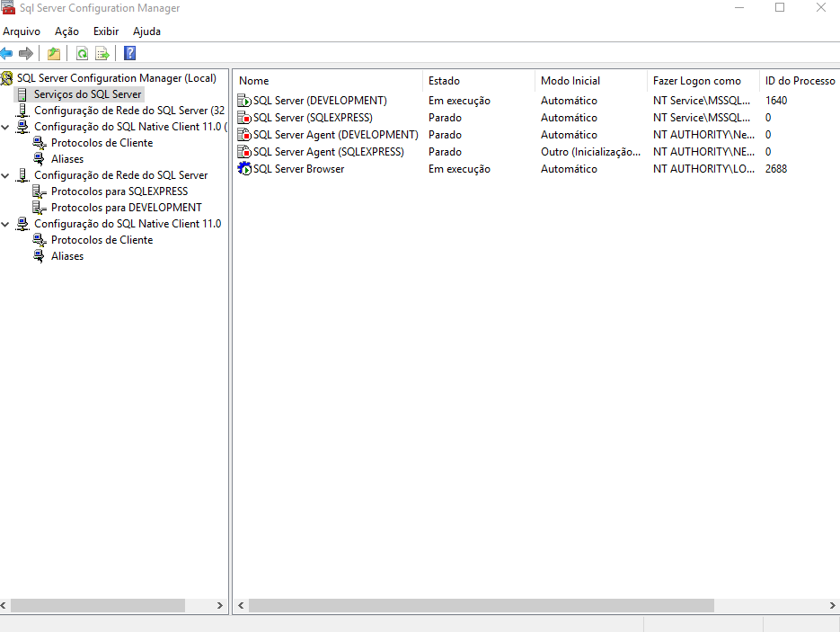Click process ID value 2688
The height and width of the screenshot is (632, 840).
click(776, 169)
